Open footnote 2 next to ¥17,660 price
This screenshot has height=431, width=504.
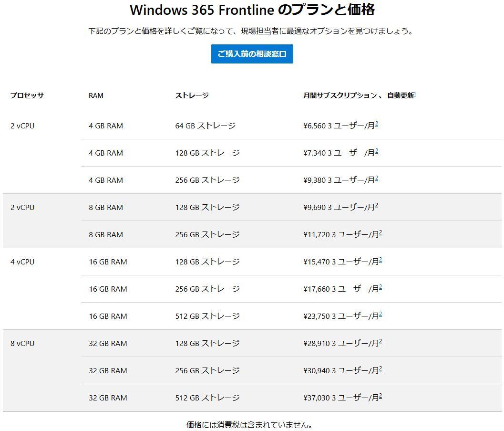click(380, 287)
